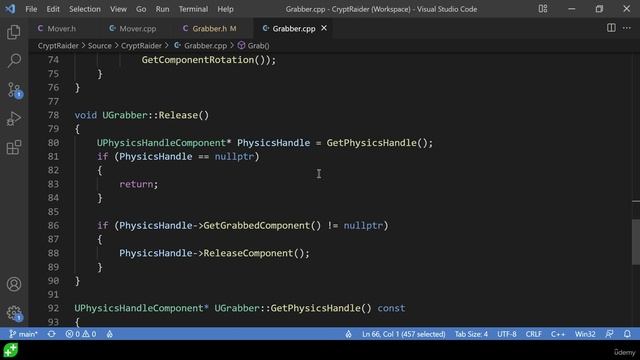Click on GetGrabbedComponent() call
Image resolution: width=640 pixels, height=360 pixels.
coord(262,225)
